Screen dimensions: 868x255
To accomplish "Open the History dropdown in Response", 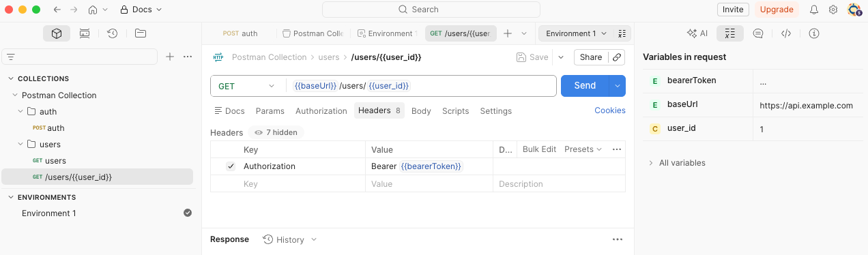I will tap(290, 239).
